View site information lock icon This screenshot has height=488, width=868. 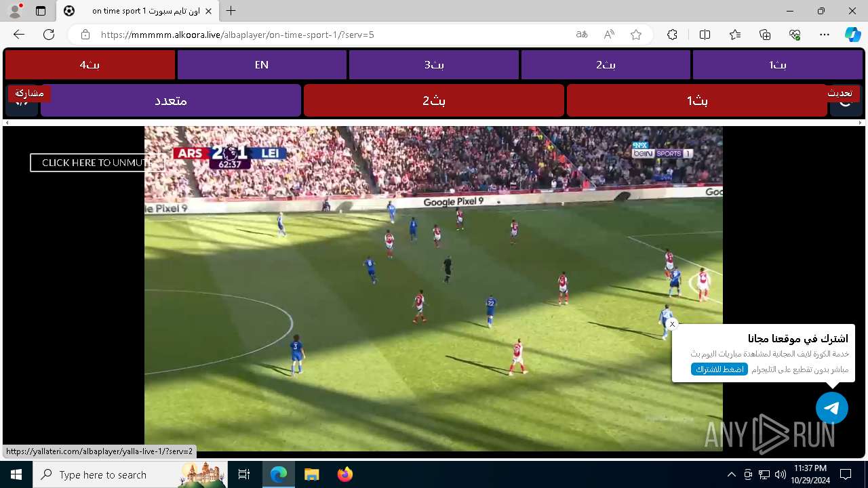(x=85, y=35)
